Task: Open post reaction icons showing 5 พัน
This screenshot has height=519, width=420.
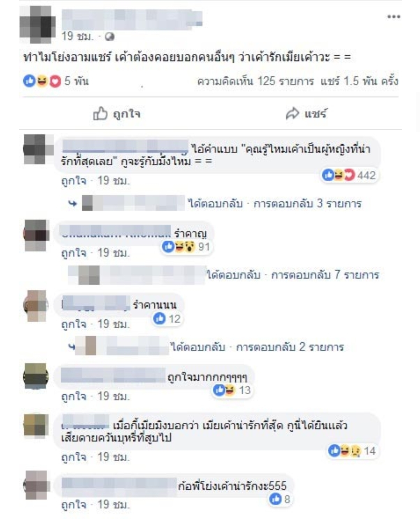Action: point(56,81)
